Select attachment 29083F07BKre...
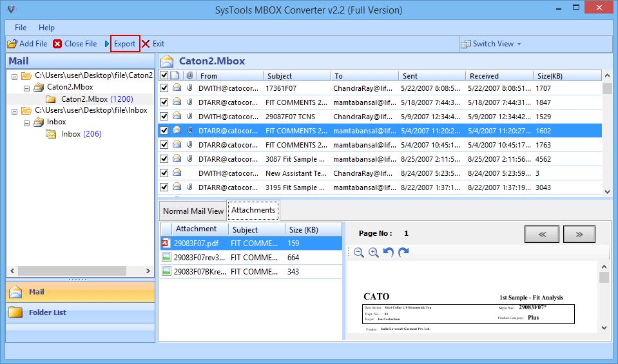The width and height of the screenshot is (618, 364). [251, 272]
